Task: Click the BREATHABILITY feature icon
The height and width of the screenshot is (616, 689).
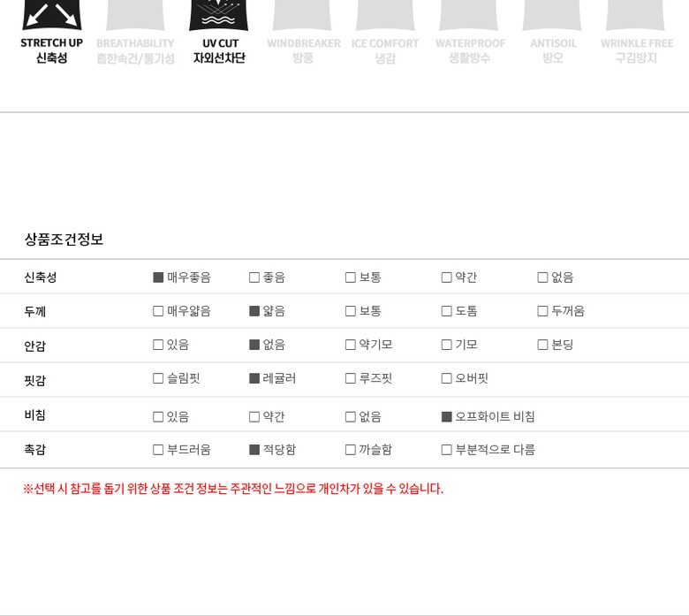Action: coord(135,15)
